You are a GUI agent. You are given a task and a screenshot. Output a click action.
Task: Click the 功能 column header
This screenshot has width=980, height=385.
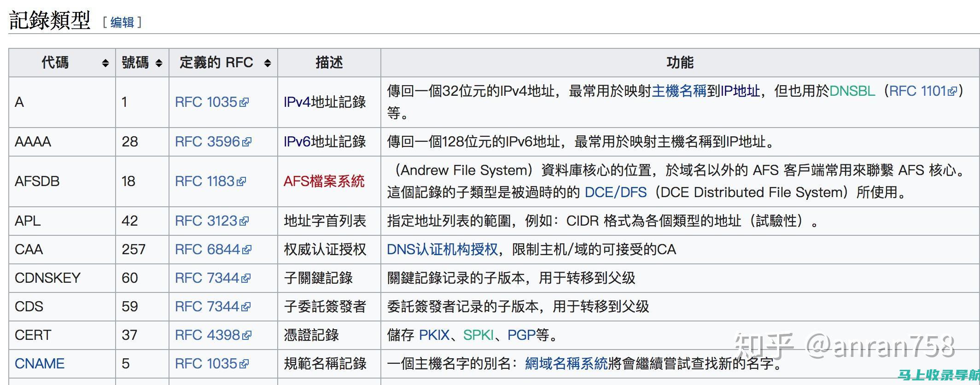click(x=680, y=63)
